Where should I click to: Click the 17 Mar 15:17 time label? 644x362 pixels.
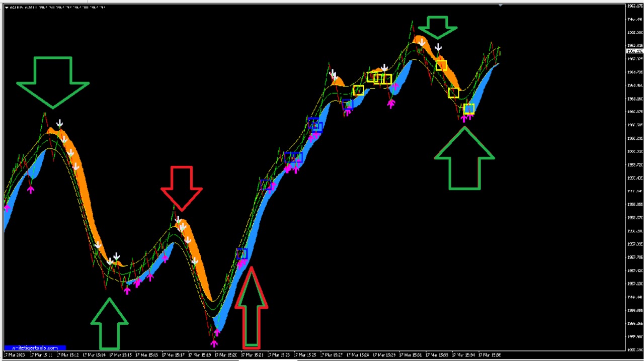173,355
